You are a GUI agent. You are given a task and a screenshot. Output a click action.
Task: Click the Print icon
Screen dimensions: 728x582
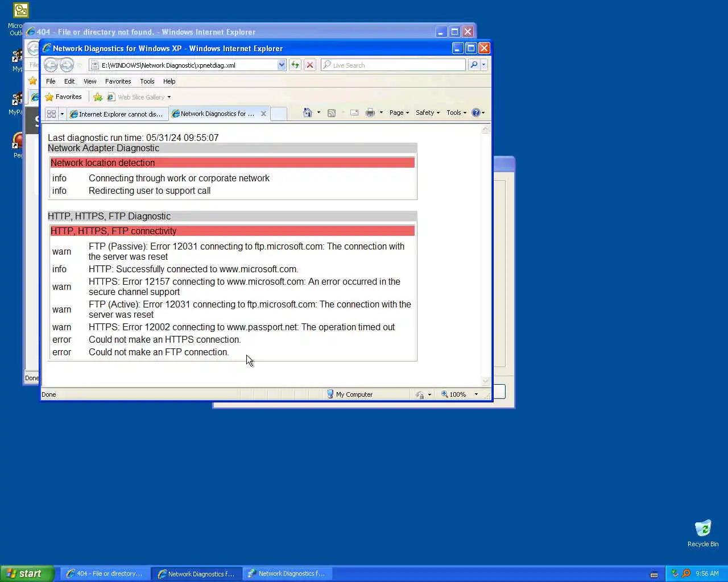(370, 113)
